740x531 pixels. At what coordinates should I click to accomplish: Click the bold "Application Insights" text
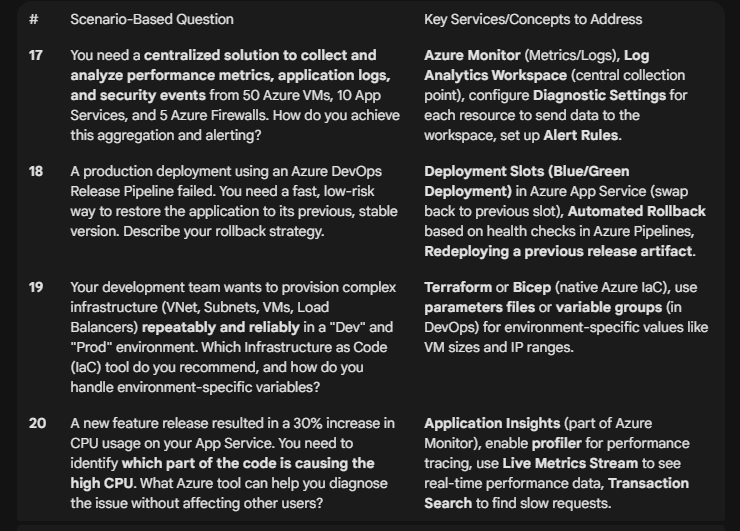point(492,423)
